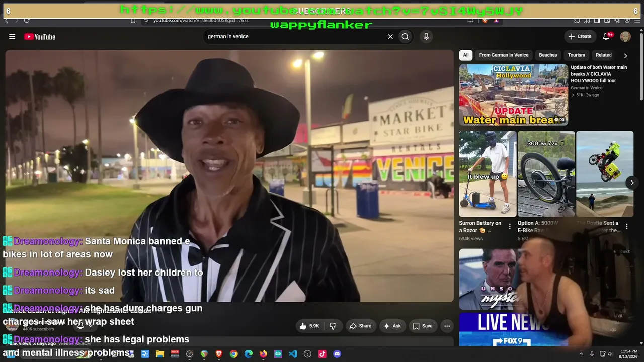This screenshot has width=644, height=362.
Task: Open the 3000w 72v Shorts thumbnail
Action: pos(546,174)
